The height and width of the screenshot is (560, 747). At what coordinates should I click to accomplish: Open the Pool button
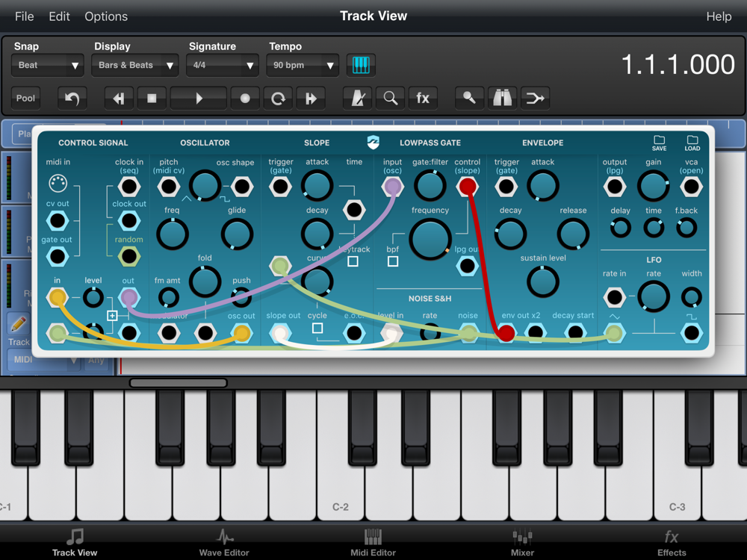[25, 98]
